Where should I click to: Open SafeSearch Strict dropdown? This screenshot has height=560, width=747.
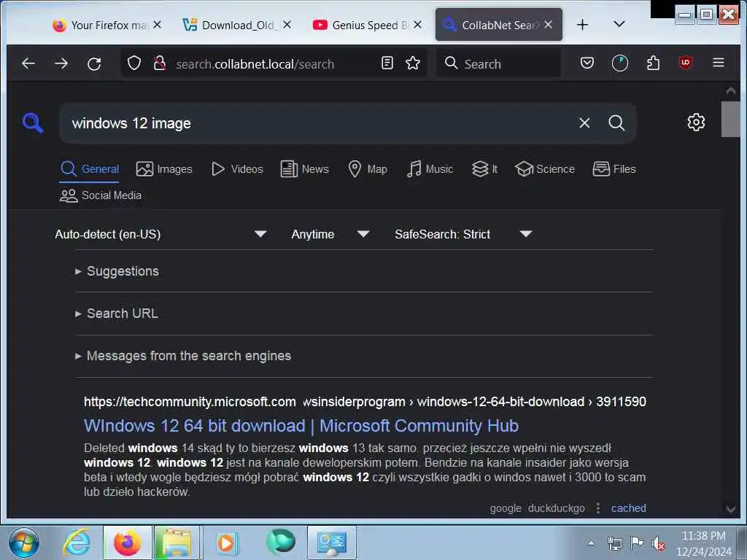tap(463, 234)
